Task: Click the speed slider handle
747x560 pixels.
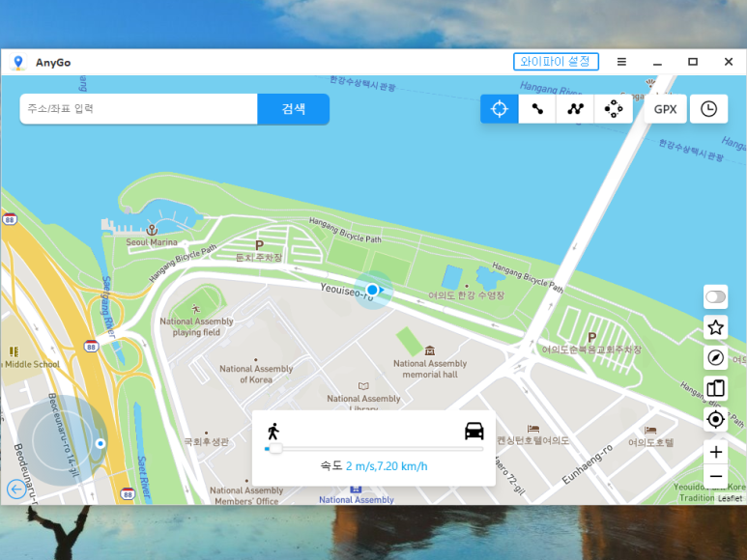Action: tap(274, 449)
